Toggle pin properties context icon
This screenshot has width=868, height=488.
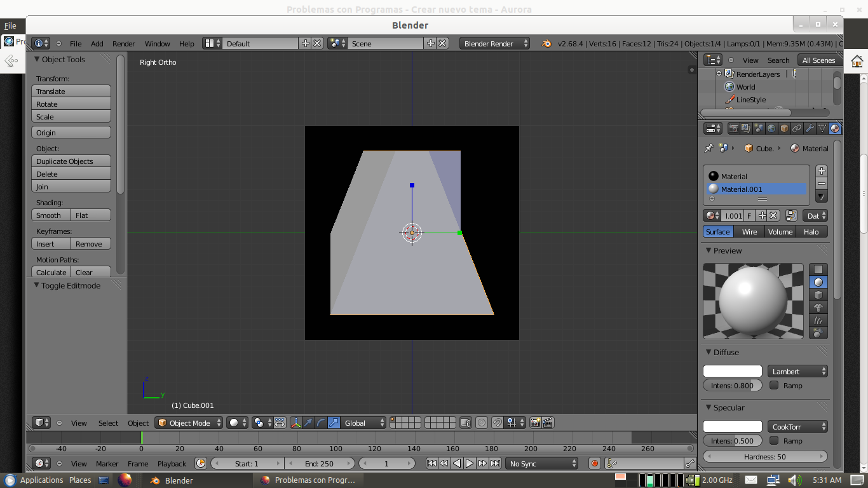709,148
